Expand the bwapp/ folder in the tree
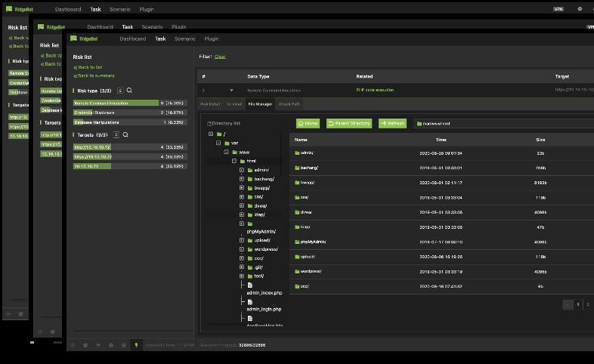 click(x=242, y=188)
